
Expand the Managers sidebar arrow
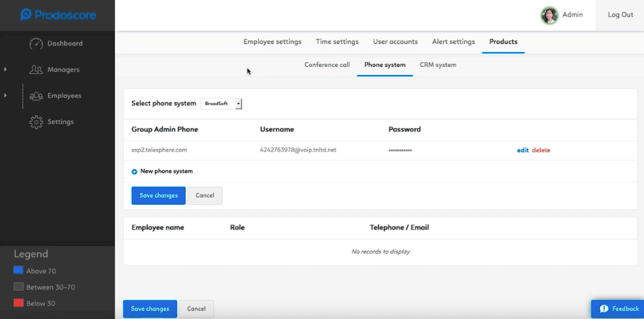pyautogui.click(x=5, y=70)
